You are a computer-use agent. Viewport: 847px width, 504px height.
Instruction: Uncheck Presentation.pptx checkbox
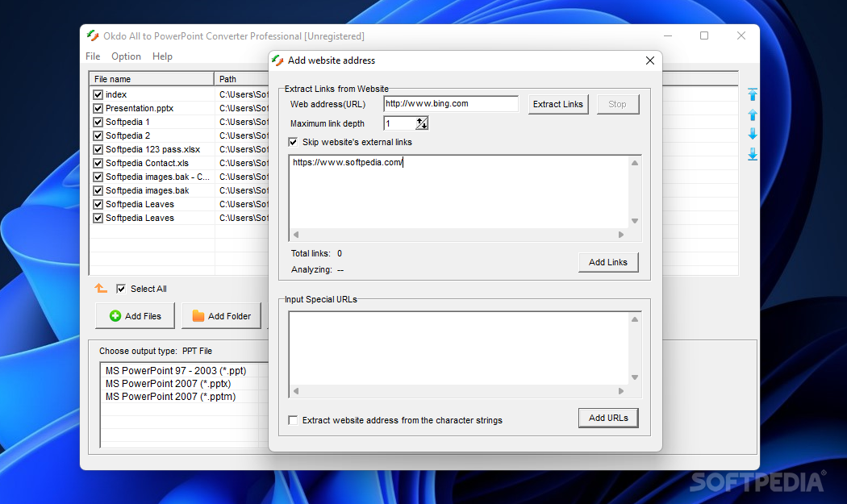tap(98, 108)
